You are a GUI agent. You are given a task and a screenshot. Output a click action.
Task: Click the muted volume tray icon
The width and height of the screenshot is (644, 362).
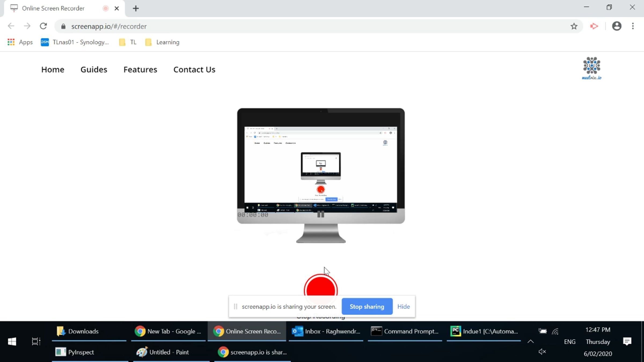542,352
